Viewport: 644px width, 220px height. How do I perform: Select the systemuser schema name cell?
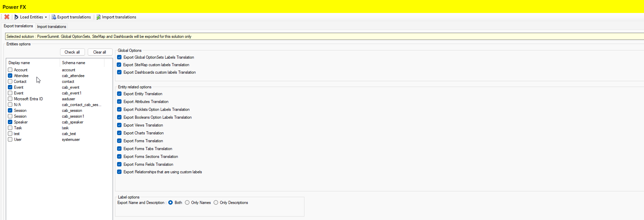[71, 140]
